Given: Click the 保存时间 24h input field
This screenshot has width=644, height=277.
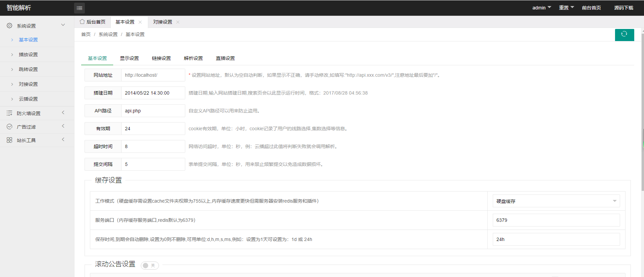Looking at the screenshot, I should pyautogui.click(x=556, y=239).
